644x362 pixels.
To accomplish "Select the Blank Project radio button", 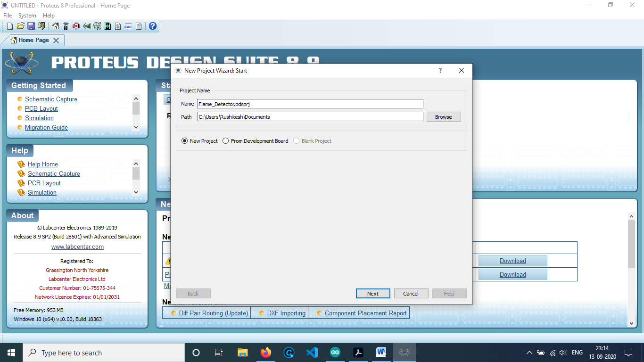I will click(296, 141).
